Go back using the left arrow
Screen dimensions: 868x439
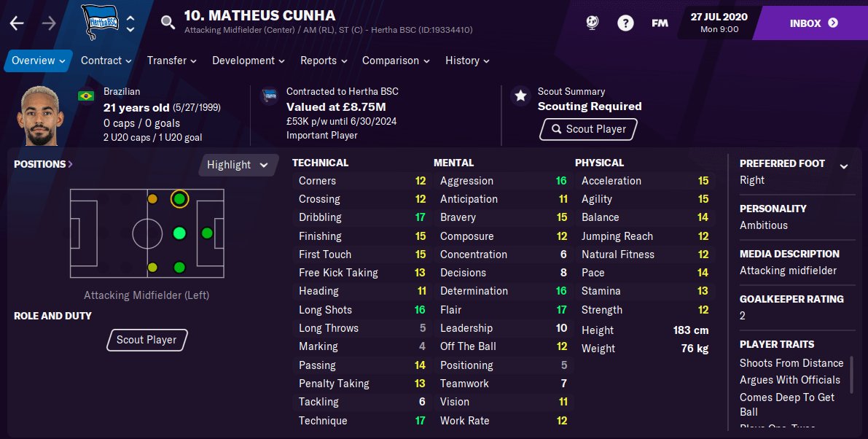point(17,23)
